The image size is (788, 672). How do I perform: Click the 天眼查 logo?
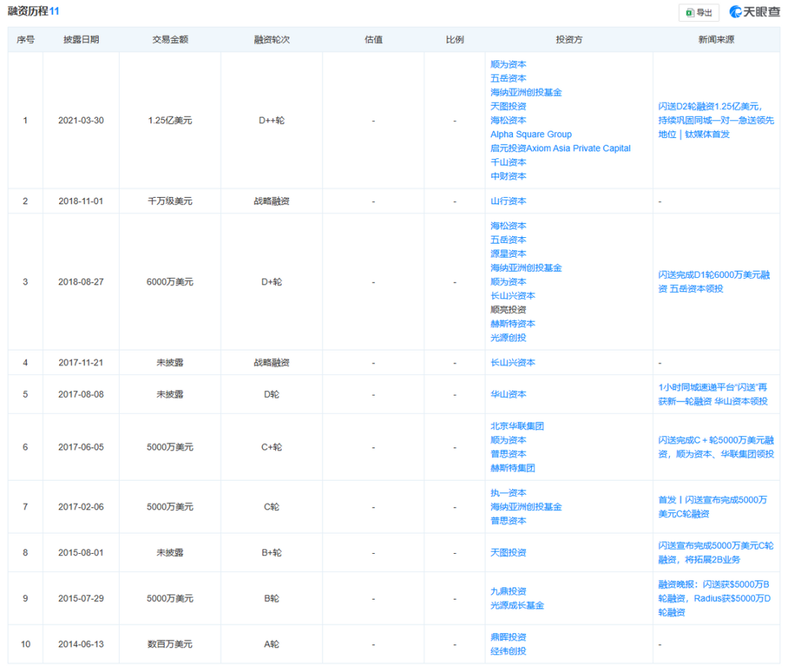[755, 12]
